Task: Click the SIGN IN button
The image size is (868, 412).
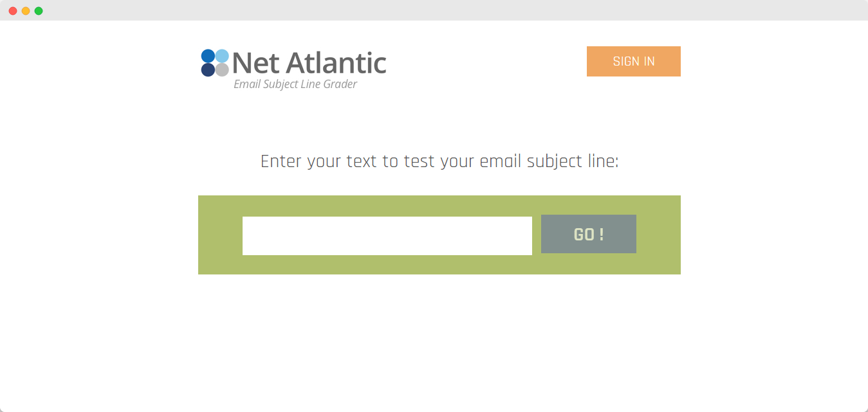Action: (633, 61)
